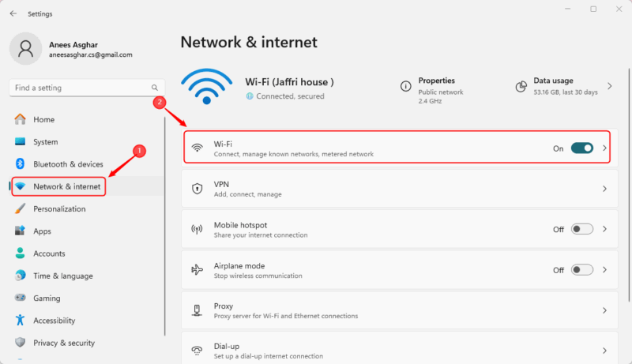Image resolution: width=632 pixels, height=364 pixels.
Task: Click the Data usage pie chart icon
Action: click(x=521, y=86)
